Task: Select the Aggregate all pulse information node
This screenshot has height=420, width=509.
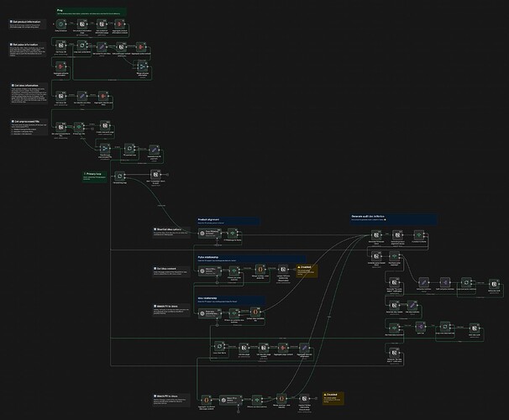Action: (60, 67)
